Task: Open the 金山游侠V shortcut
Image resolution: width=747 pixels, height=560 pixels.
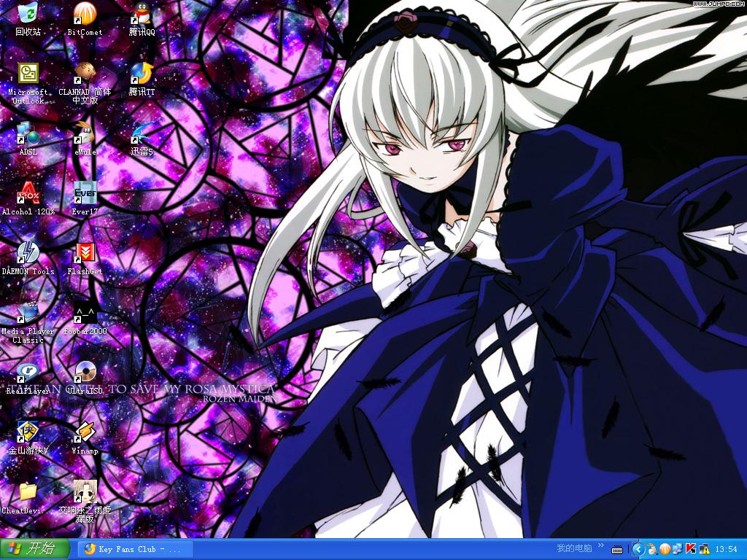Action: click(28, 438)
